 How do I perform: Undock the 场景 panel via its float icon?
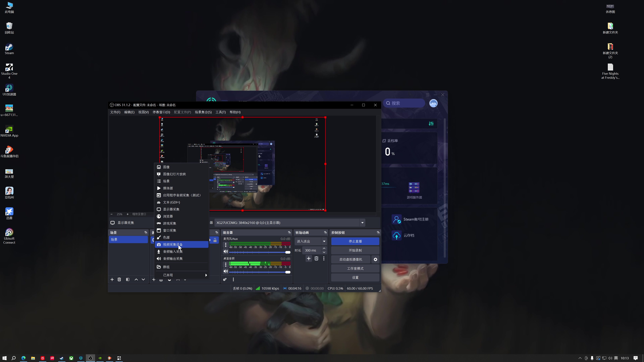(x=146, y=233)
